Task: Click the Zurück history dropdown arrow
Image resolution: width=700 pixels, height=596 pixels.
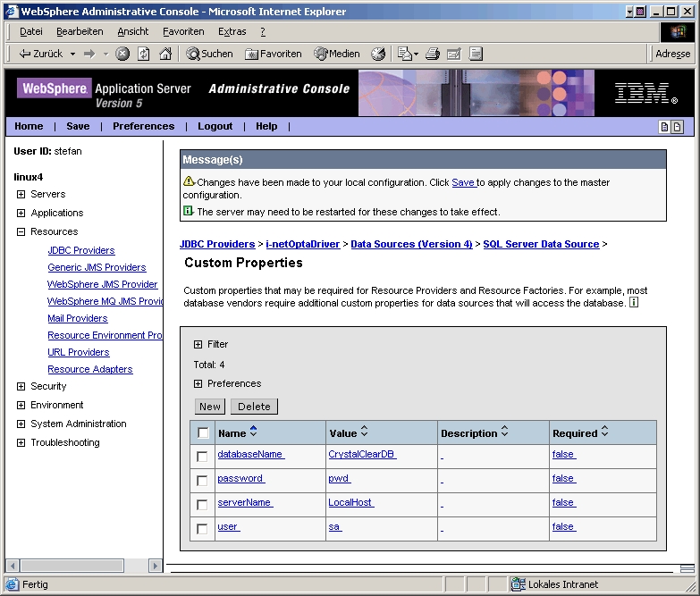Action: [72, 54]
